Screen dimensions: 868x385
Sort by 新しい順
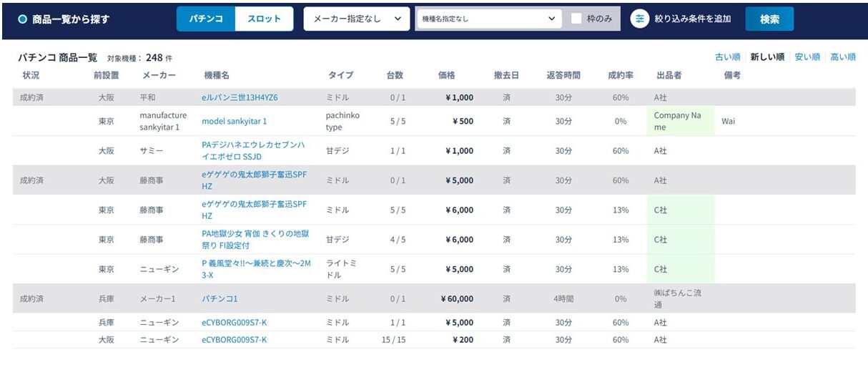pos(766,57)
